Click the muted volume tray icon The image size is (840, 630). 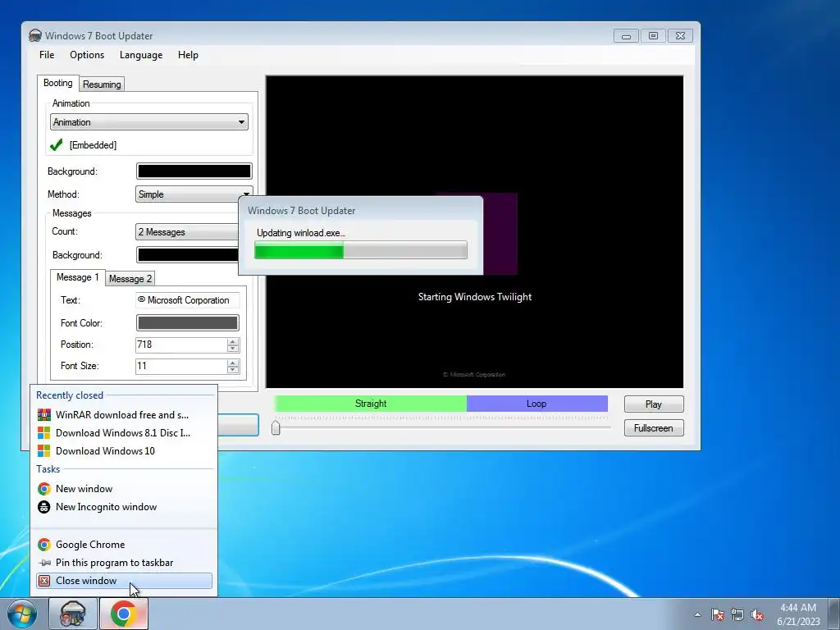tap(757, 614)
